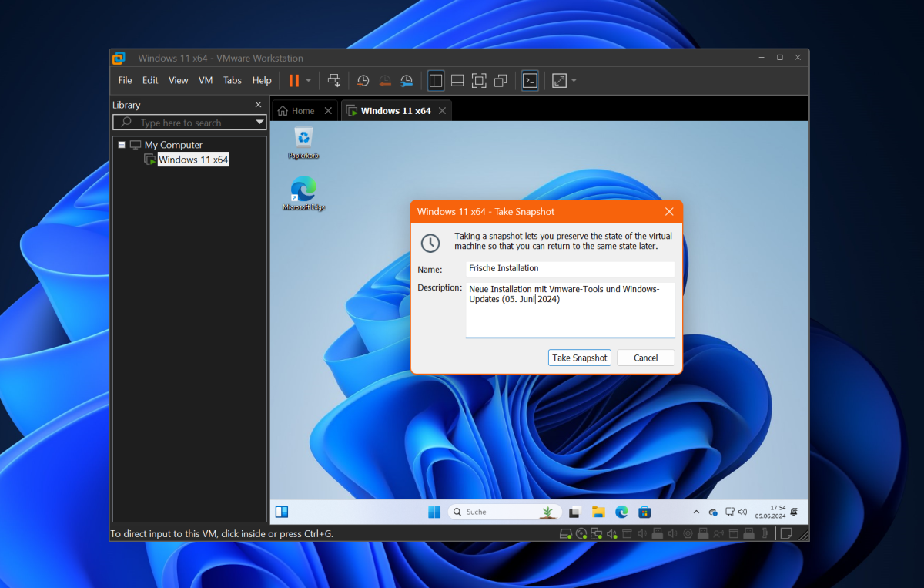Toggle the console view button

(x=530, y=80)
